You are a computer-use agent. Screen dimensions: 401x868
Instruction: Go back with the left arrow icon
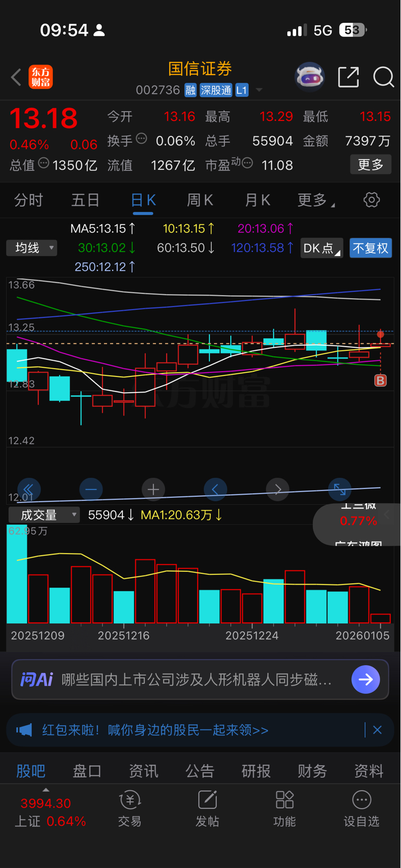(x=16, y=78)
